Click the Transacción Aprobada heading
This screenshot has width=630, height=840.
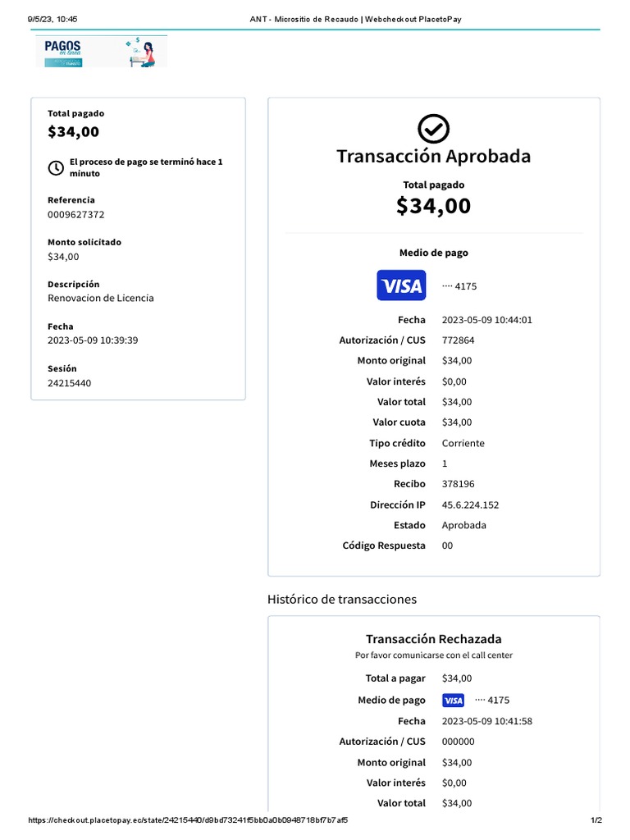click(x=433, y=156)
